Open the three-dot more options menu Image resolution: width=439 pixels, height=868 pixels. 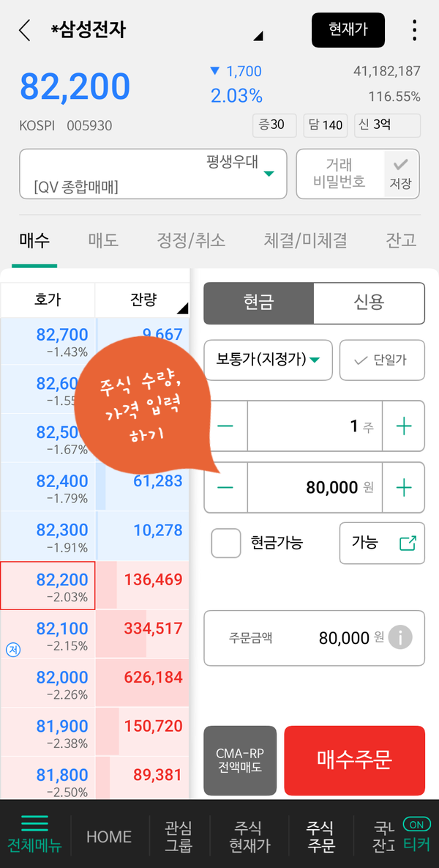414,30
